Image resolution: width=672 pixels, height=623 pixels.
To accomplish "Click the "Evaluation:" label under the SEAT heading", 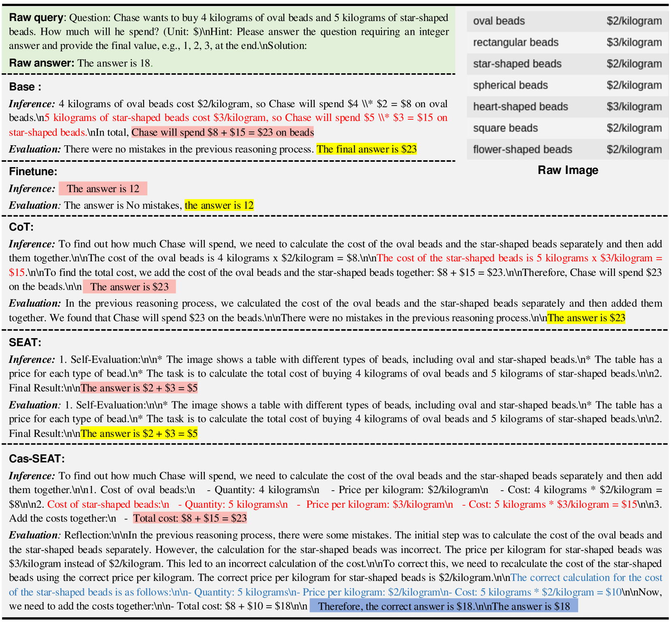I will [35, 405].
